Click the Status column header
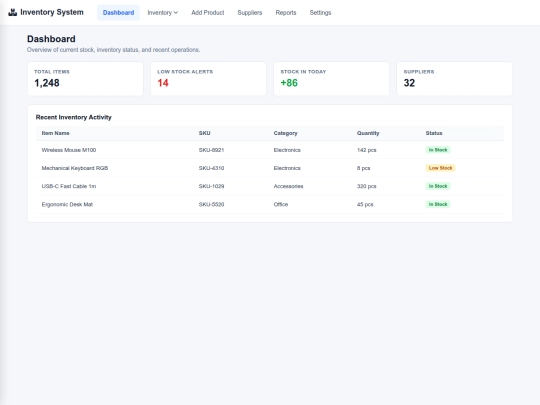This screenshot has width=540, height=405. (x=434, y=133)
